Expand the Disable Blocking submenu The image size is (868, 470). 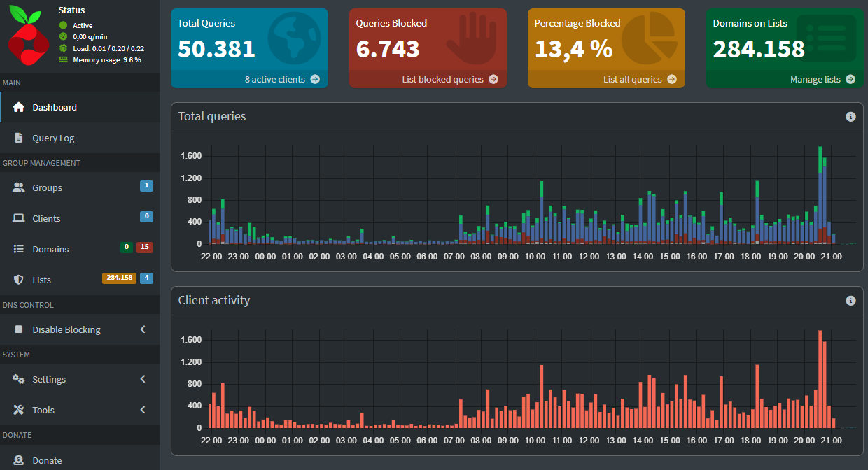[x=143, y=329]
